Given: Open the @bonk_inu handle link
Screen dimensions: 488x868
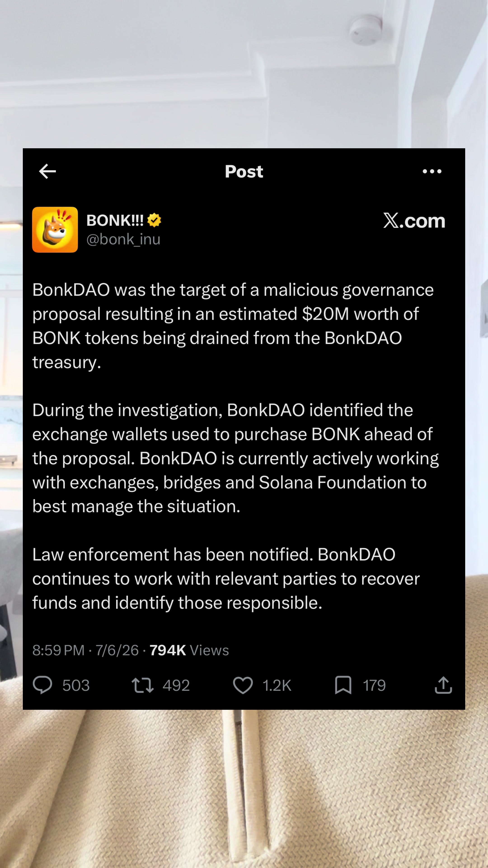Looking at the screenshot, I should pyautogui.click(x=123, y=239).
